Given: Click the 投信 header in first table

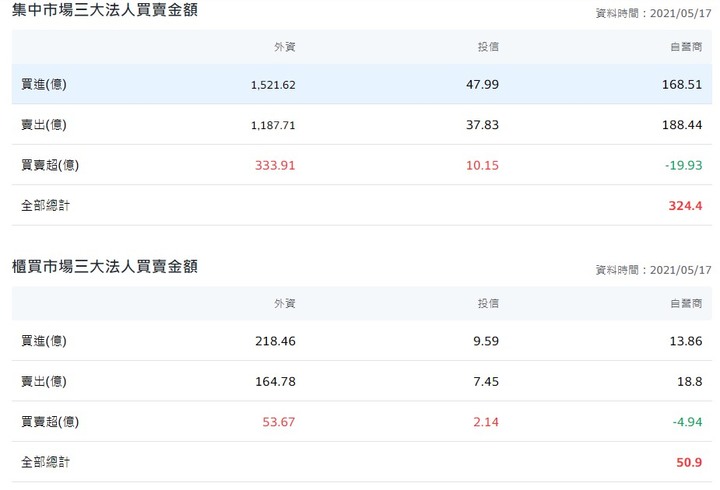Looking at the screenshot, I should [488, 47].
